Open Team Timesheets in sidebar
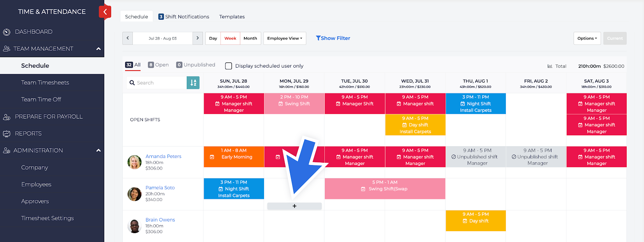 tap(45, 83)
